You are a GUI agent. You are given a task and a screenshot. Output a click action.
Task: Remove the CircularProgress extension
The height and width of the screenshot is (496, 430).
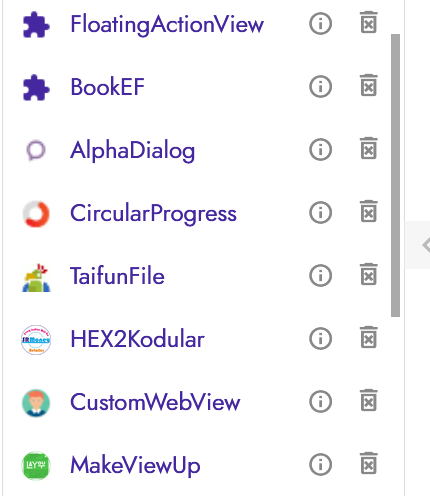[x=369, y=211]
